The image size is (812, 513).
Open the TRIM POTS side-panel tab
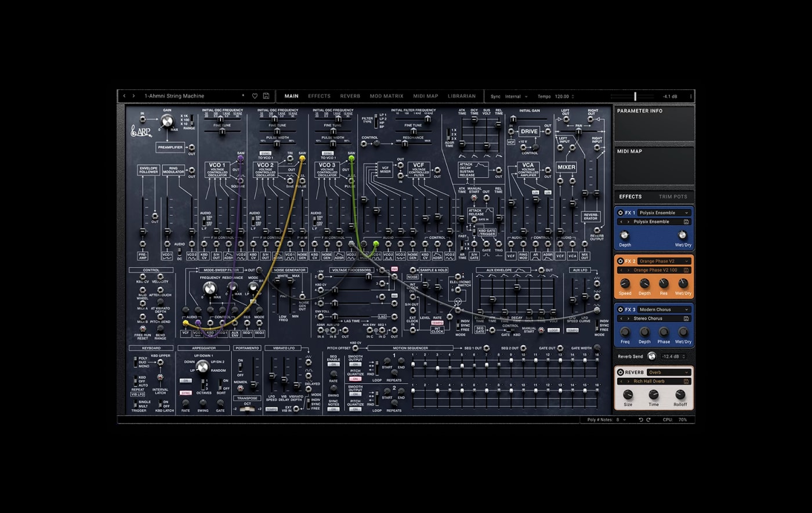tap(673, 197)
